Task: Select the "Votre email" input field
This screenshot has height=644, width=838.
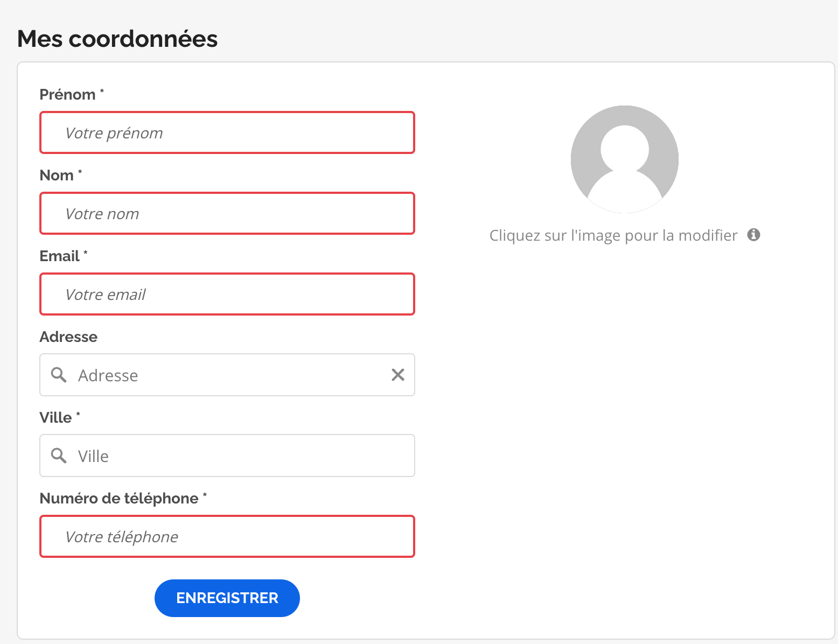Action: [x=227, y=294]
